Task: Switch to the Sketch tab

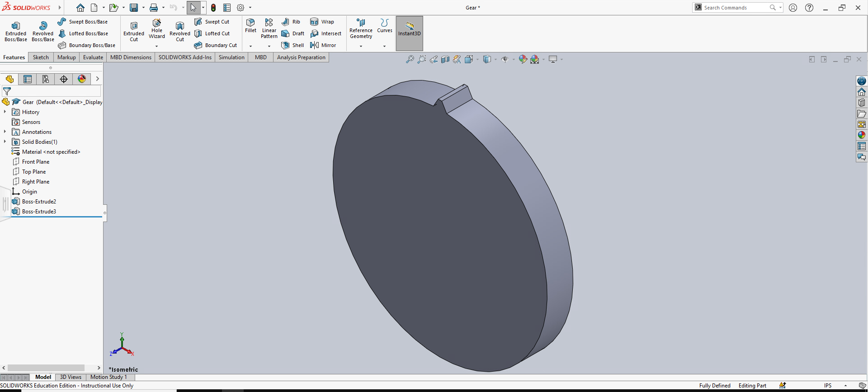Action: (x=41, y=57)
